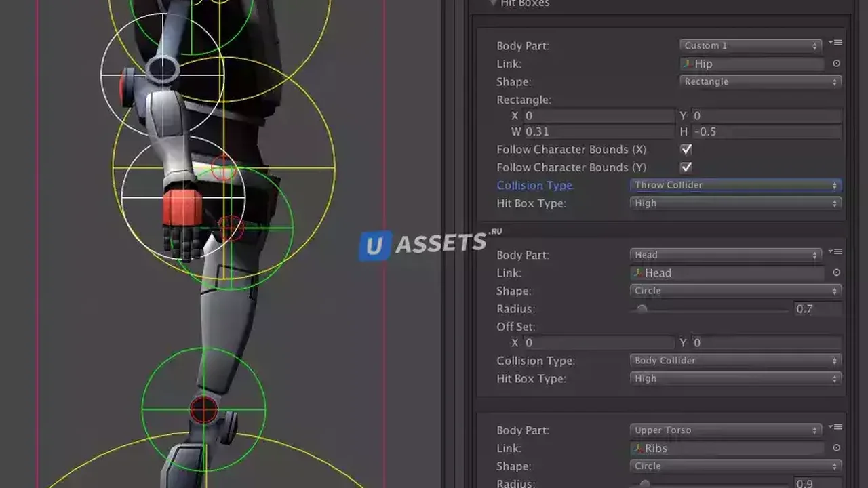Open the Body Part dropdown showing Upper Torso
868x488 pixels.
click(x=726, y=430)
